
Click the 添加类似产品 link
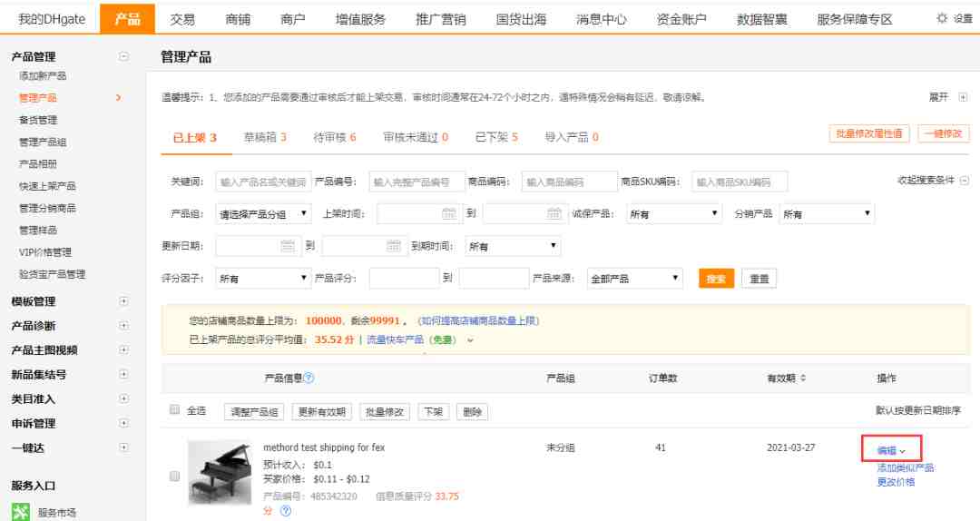tap(905, 467)
